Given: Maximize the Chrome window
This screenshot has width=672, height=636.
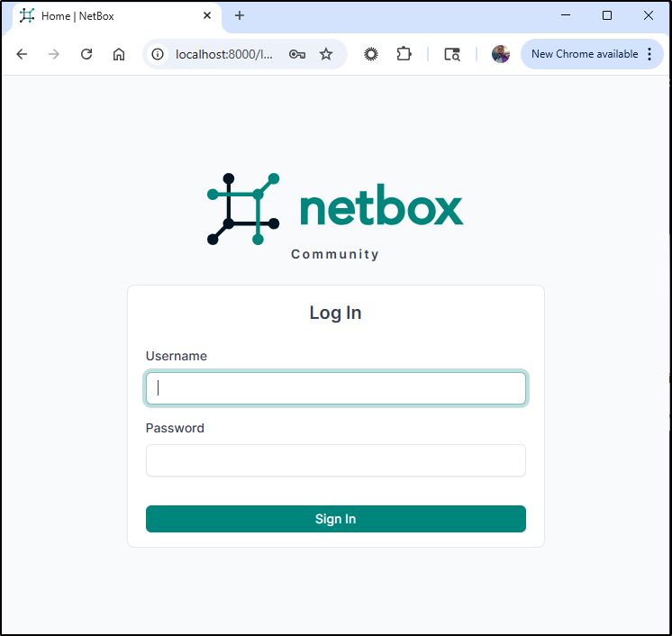Looking at the screenshot, I should (607, 15).
